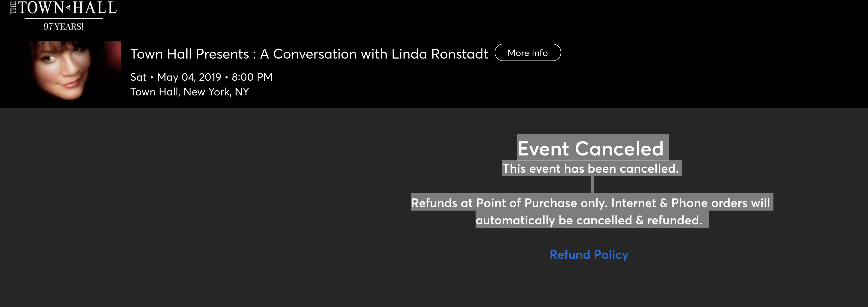The image size is (868, 307).
Task: Click the 'May 04, 2019' event date
Action: pyautogui.click(x=189, y=77)
